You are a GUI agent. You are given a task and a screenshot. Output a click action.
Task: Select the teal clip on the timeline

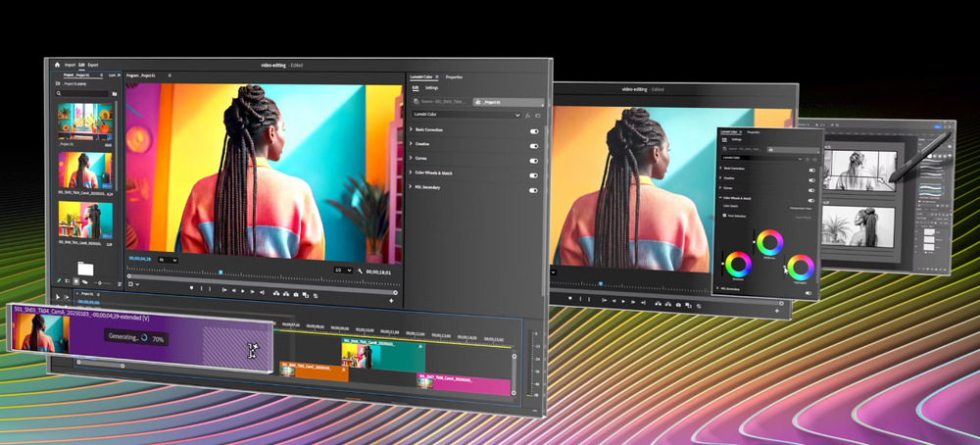(383, 356)
